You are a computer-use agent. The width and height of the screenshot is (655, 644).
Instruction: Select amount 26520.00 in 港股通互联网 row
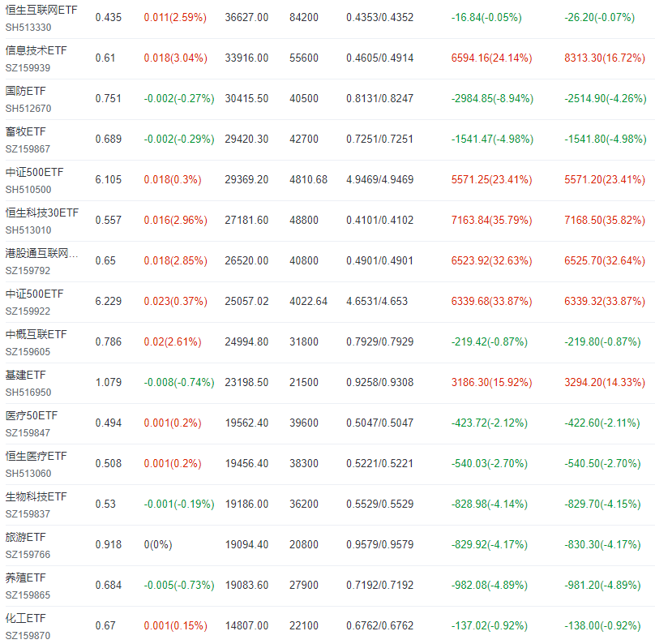(247, 261)
